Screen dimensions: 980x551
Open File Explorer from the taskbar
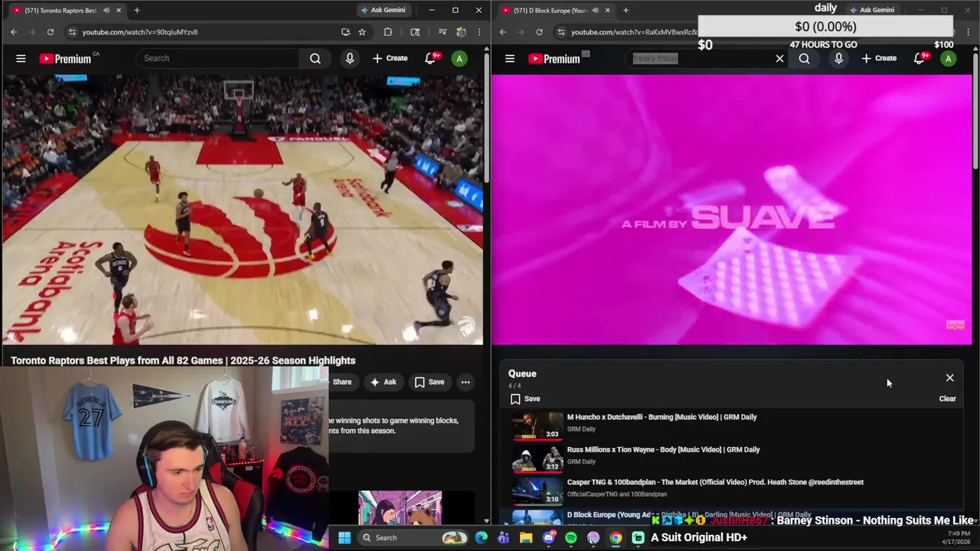pyautogui.click(x=526, y=538)
